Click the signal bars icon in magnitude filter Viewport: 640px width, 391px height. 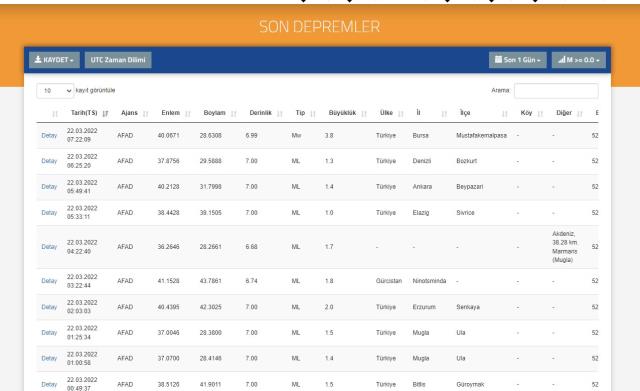point(562,60)
